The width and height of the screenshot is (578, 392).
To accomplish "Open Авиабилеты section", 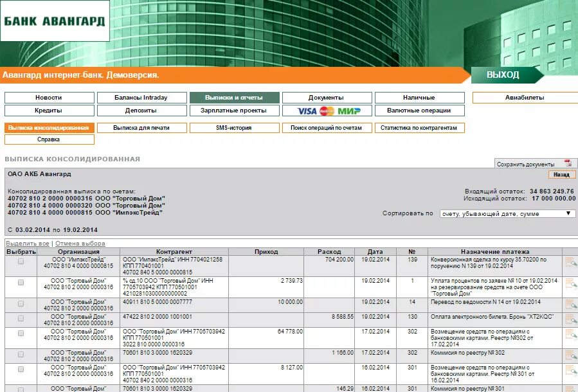I will click(525, 98).
